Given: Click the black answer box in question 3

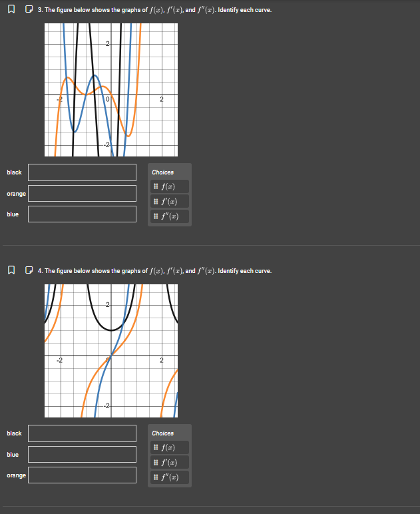Looking at the screenshot, I should tap(83, 172).
